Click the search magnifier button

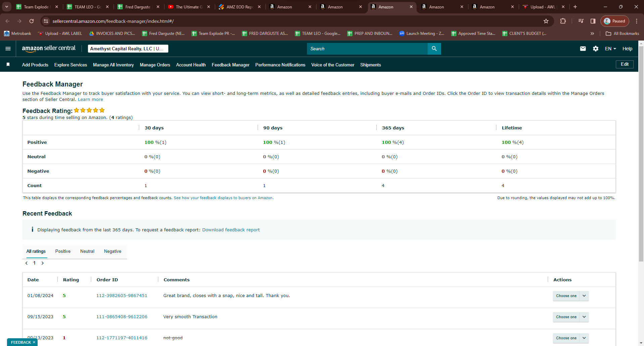tap(434, 49)
